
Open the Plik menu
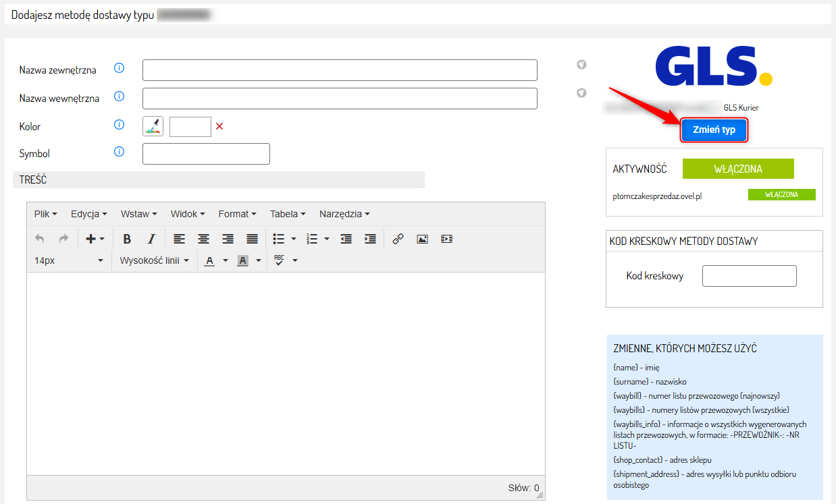point(45,214)
